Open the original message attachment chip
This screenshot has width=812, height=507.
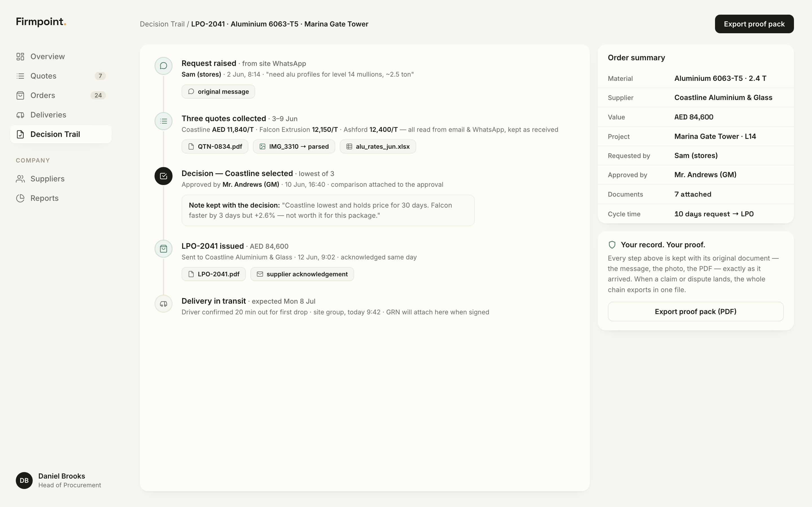[x=218, y=92]
